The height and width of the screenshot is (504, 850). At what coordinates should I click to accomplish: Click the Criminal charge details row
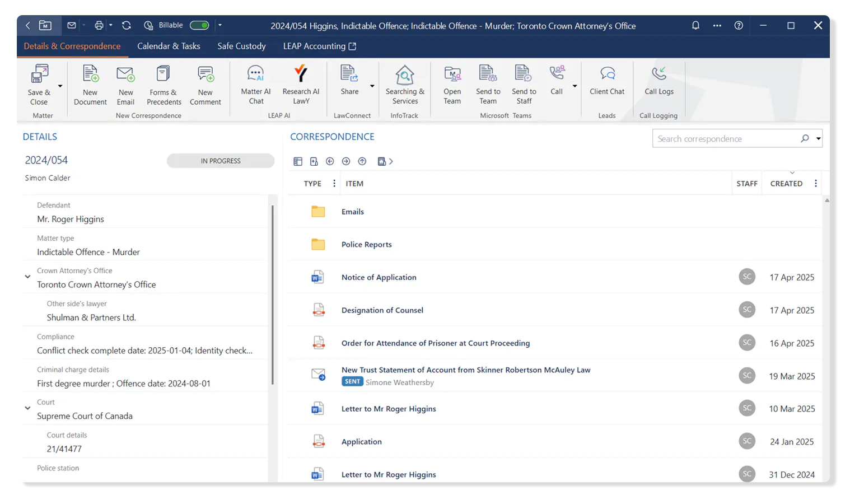click(x=146, y=377)
